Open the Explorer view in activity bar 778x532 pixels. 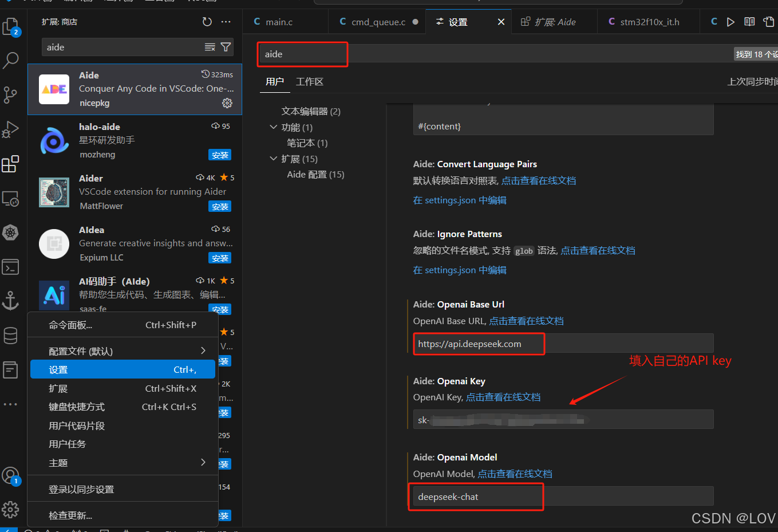pos(11,26)
